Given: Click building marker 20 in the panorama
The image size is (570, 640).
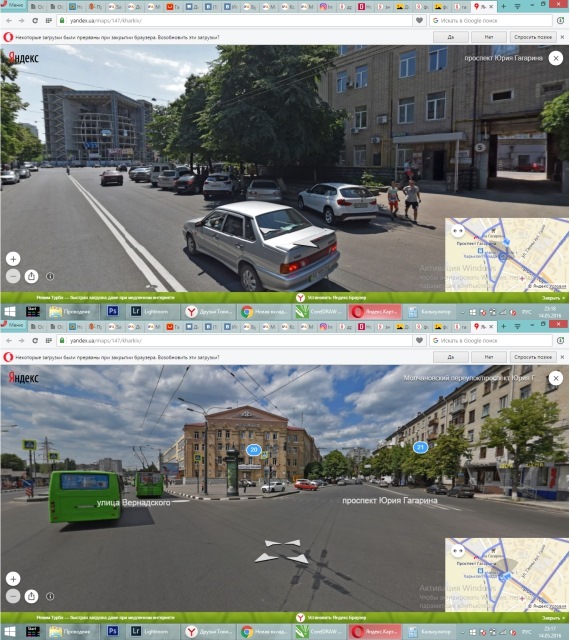Looking at the screenshot, I should 254,450.
